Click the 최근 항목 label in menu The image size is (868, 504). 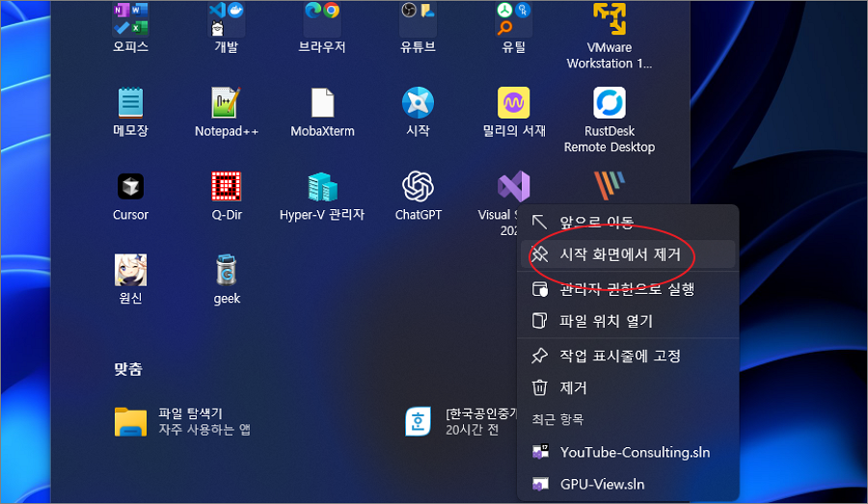pyautogui.click(x=558, y=419)
